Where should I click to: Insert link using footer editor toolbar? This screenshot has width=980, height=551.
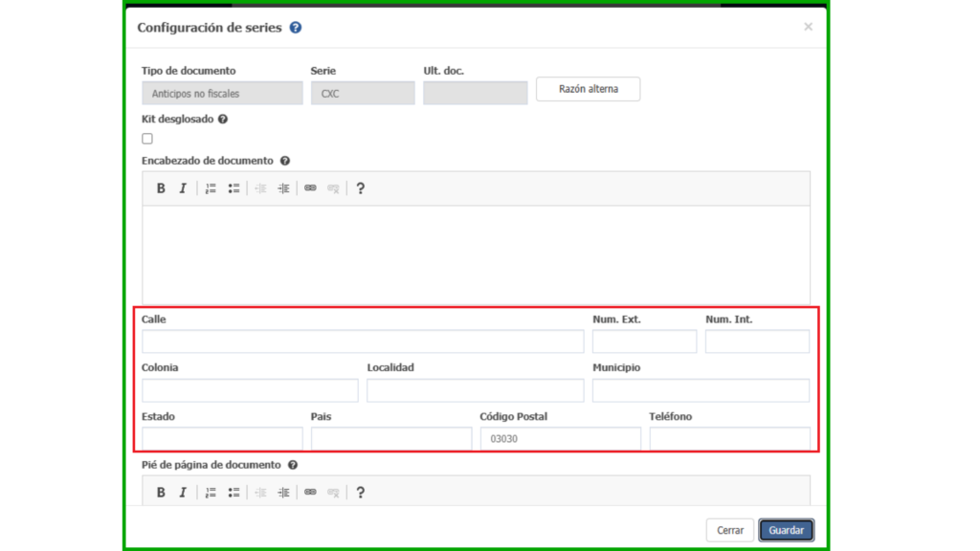click(x=310, y=493)
